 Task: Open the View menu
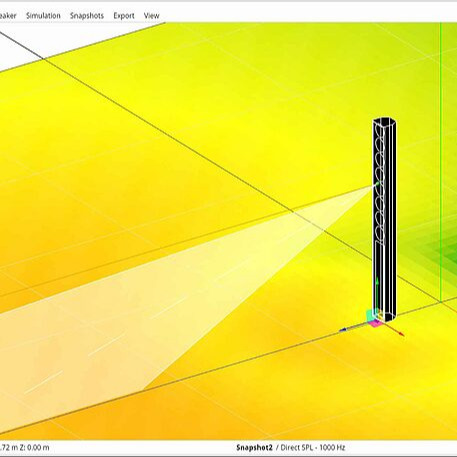pos(151,16)
